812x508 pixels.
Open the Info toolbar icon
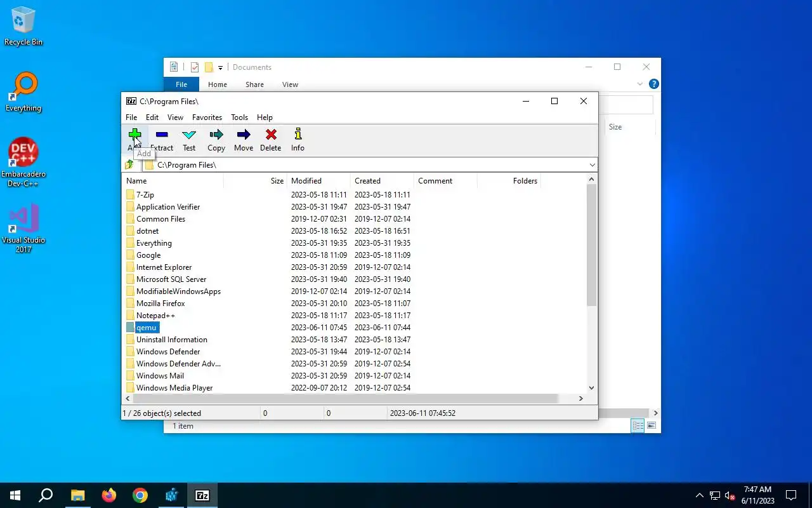(x=298, y=134)
